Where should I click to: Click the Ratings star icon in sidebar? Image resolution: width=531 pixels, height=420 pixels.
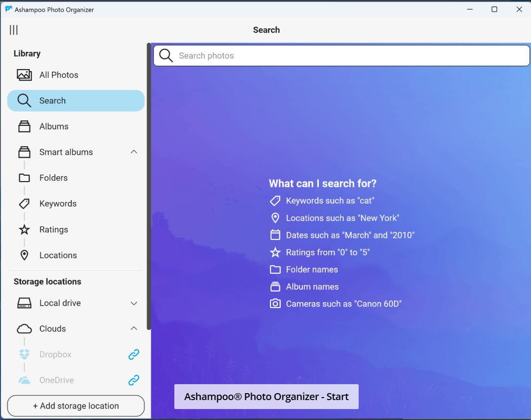pos(24,229)
